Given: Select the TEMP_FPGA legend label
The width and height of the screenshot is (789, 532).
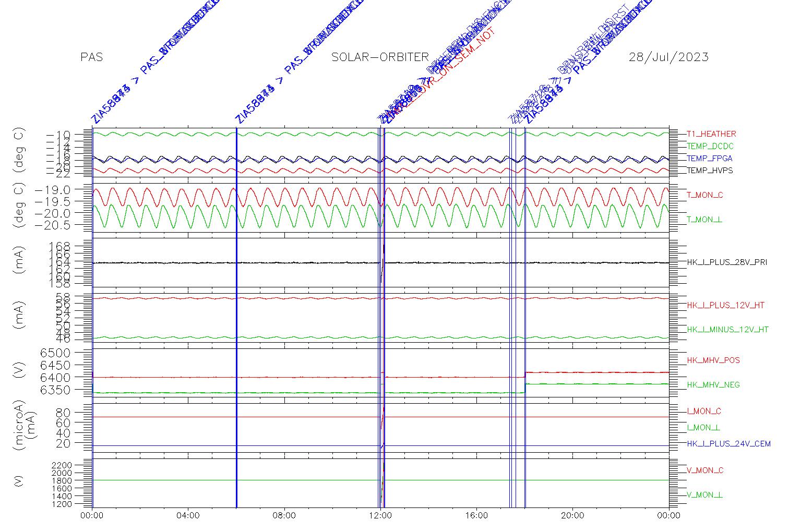Looking at the screenshot, I should 710,159.
